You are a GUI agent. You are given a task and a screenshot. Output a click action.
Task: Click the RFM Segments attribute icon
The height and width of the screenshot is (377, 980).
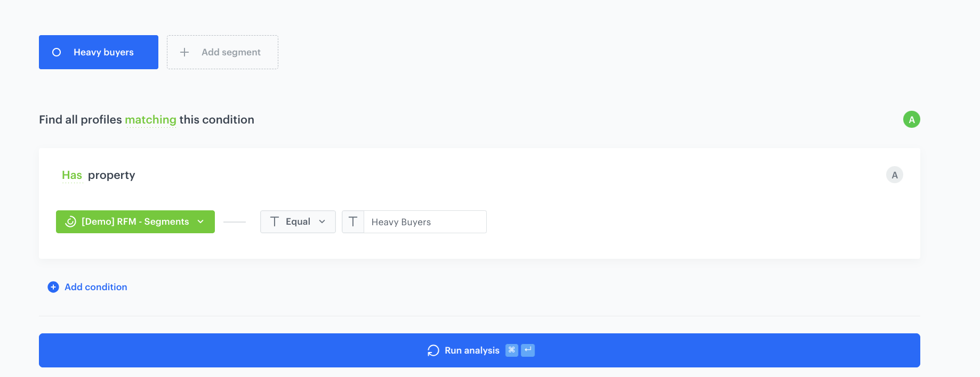pos(70,222)
